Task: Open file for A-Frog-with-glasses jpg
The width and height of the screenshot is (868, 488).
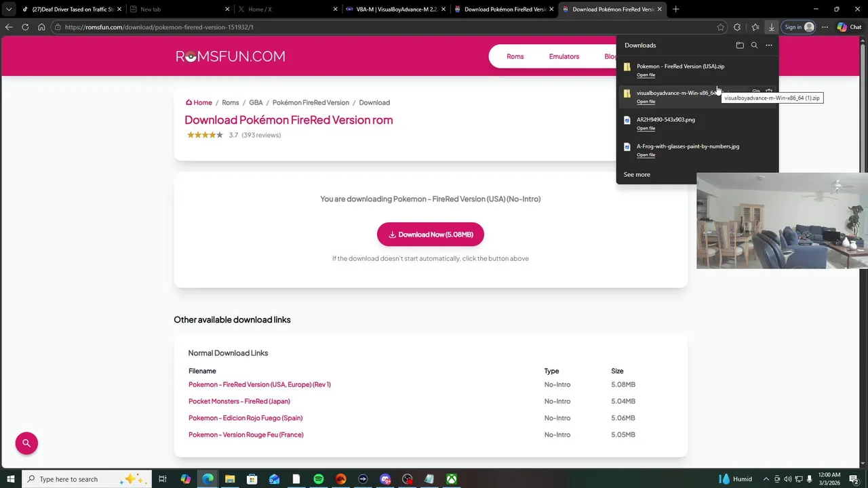Action: point(646,155)
